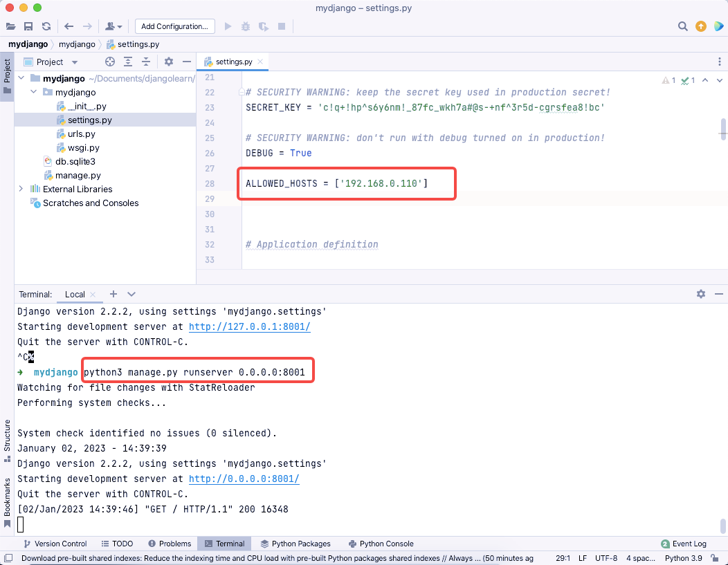728x565 pixels.
Task: Add a new terminal session
Action: (x=113, y=294)
